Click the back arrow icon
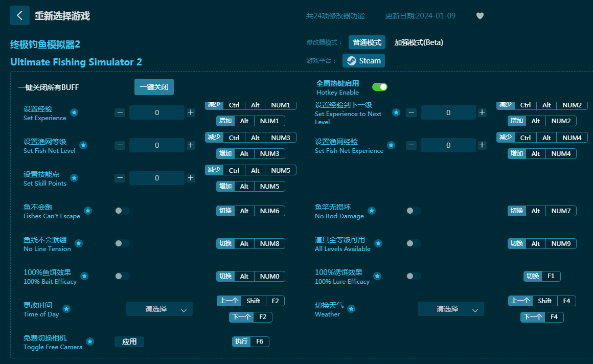This screenshot has height=364, width=593. 19,15
